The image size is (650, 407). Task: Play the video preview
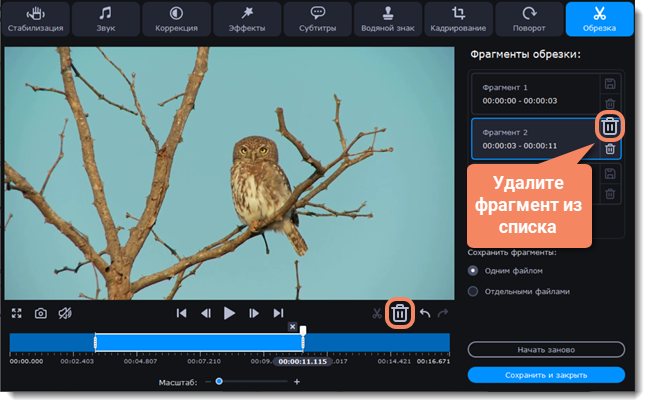230,313
